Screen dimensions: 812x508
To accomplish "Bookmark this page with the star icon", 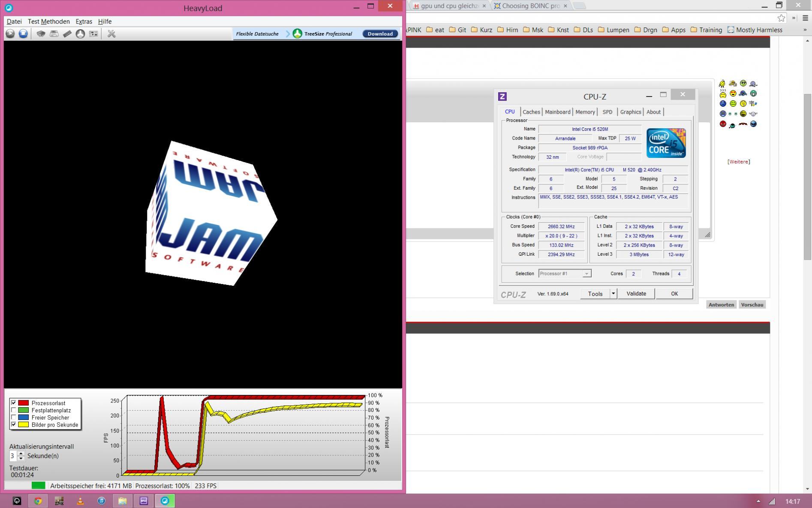I will click(782, 18).
